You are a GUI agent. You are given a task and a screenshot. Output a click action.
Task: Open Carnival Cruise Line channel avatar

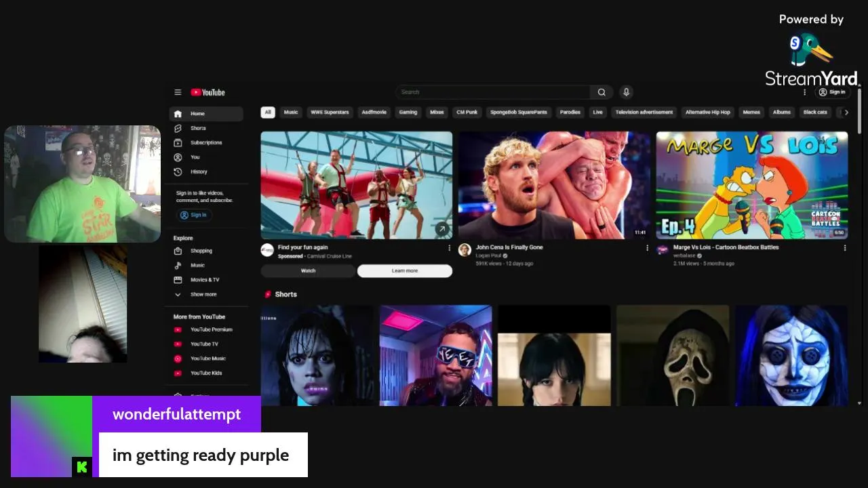[x=267, y=250]
